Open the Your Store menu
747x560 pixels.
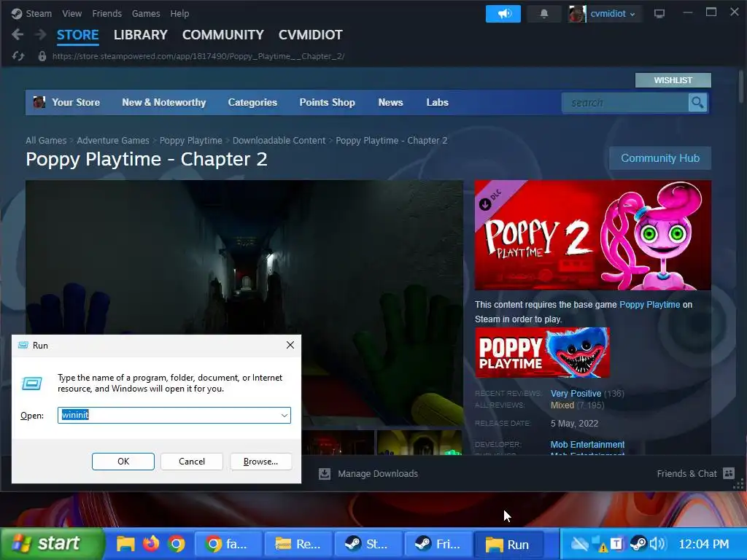pos(76,102)
